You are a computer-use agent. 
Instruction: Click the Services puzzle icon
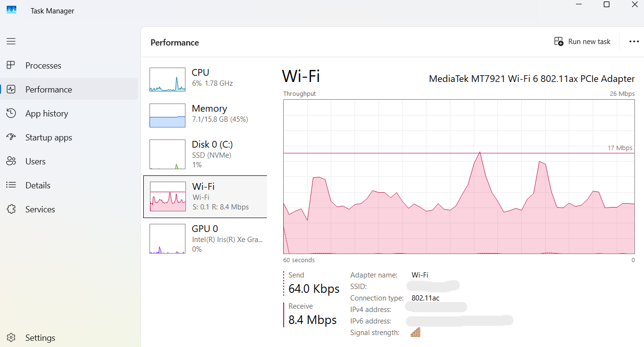coord(11,209)
